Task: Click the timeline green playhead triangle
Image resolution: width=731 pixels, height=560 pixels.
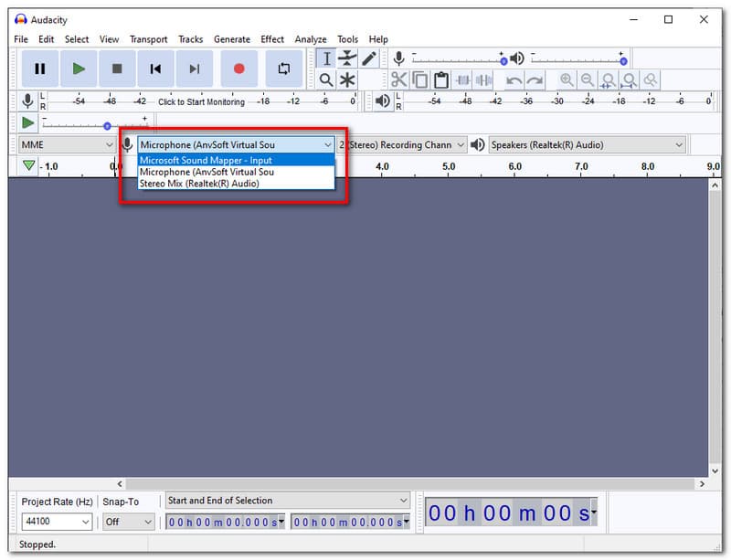Action: 29,165
